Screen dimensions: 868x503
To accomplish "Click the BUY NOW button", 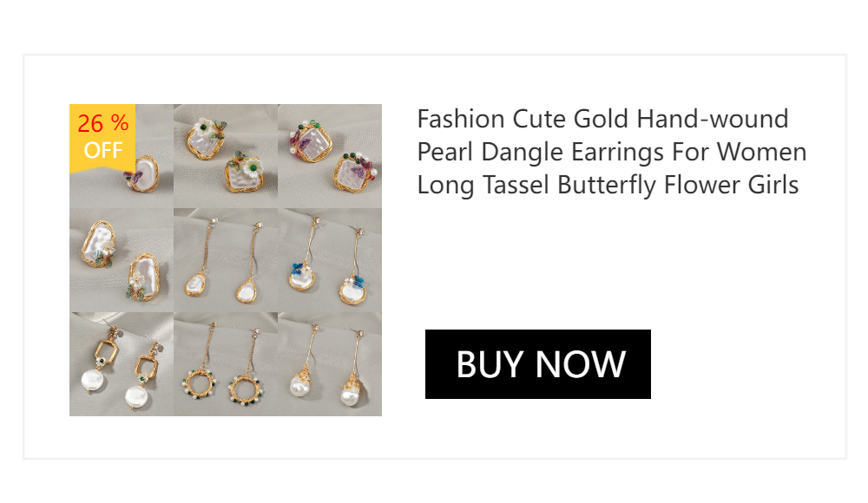I will click(x=537, y=364).
